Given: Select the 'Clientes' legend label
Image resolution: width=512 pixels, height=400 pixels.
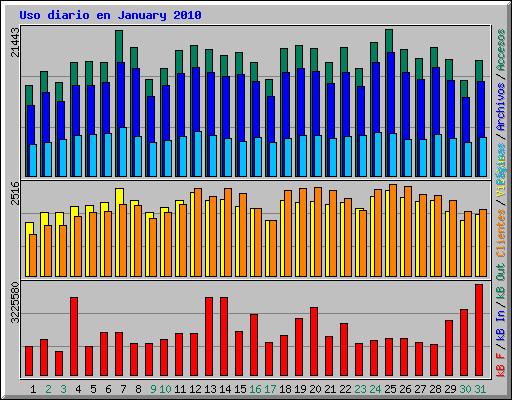Looking at the screenshot, I should click(x=501, y=233).
